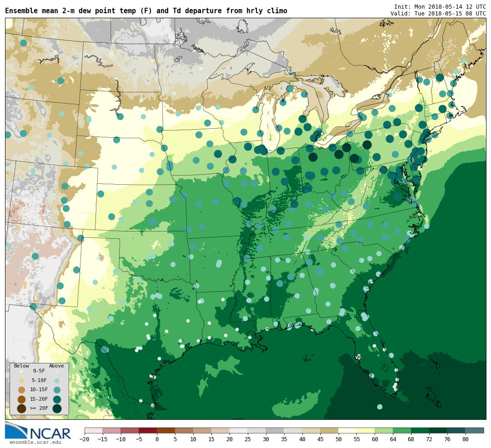Click the Above 0-5F pale legend dot

(x=57, y=371)
